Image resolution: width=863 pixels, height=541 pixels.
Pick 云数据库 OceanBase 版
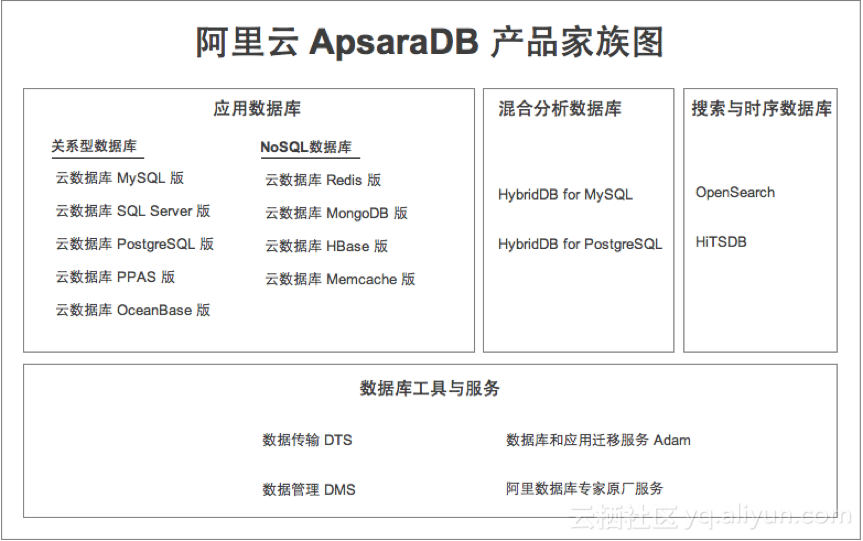point(133,310)
